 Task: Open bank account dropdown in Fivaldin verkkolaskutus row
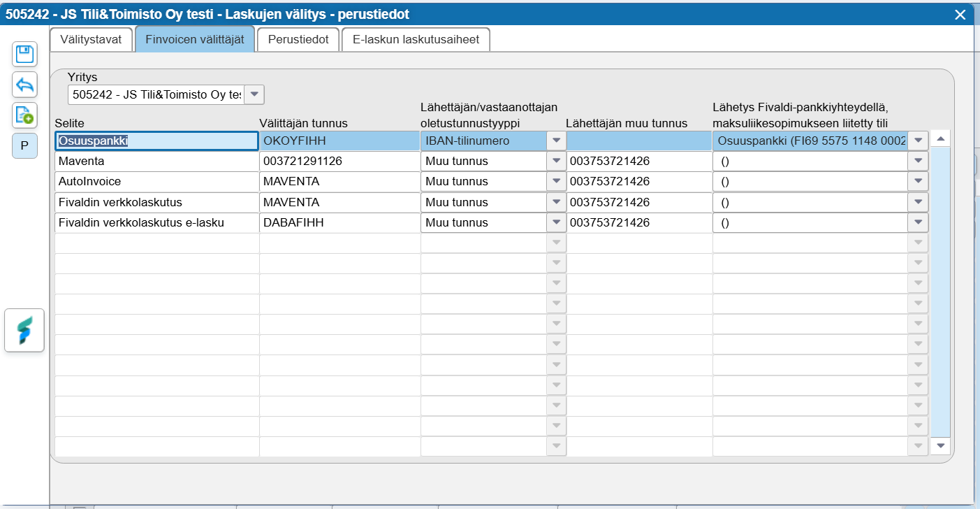click(919, 202)
